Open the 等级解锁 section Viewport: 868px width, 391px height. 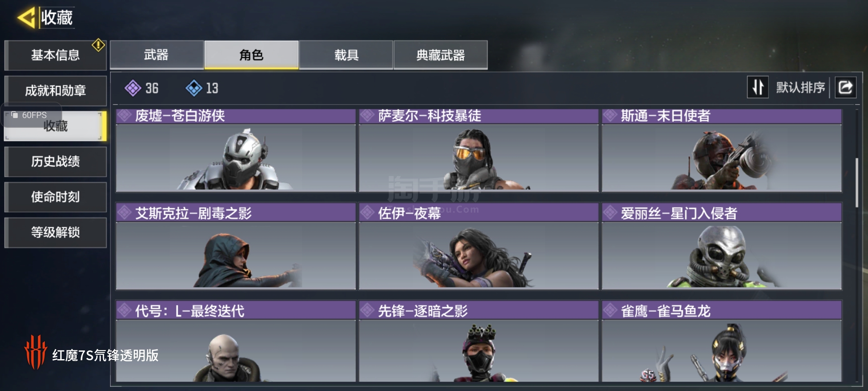click(55, 232)
